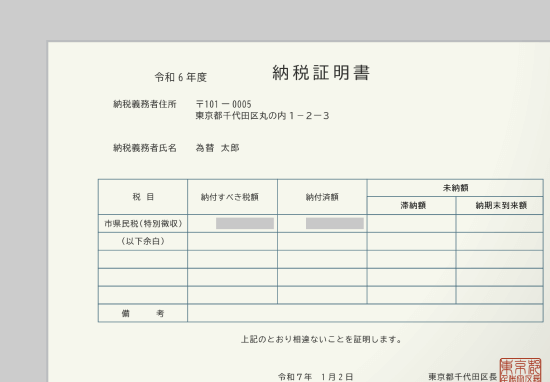Click the red official seal stamp
The height and width of the screenshot is (382, 550).
click(520, 370)
